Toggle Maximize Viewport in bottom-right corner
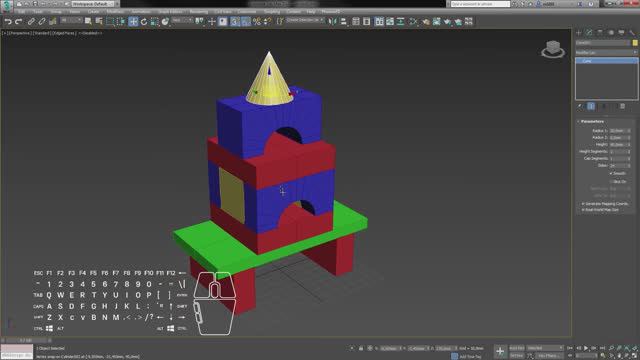 [635, 356]
